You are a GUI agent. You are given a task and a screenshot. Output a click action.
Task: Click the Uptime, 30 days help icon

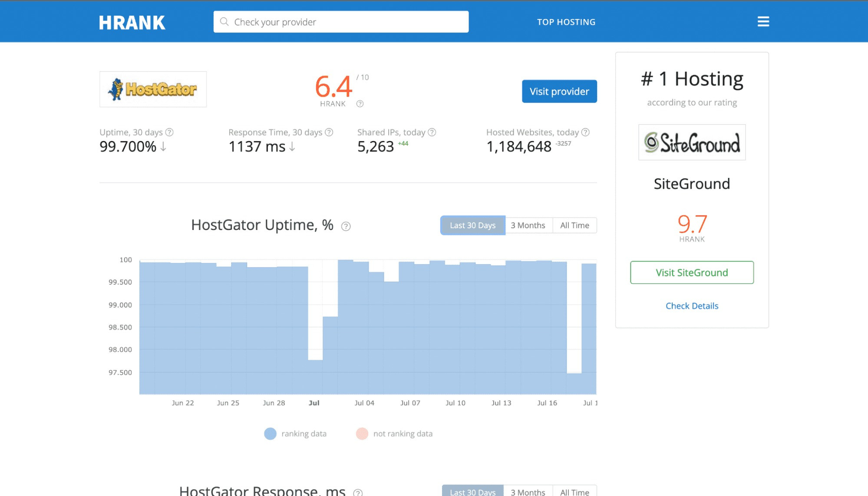point(170,132)
